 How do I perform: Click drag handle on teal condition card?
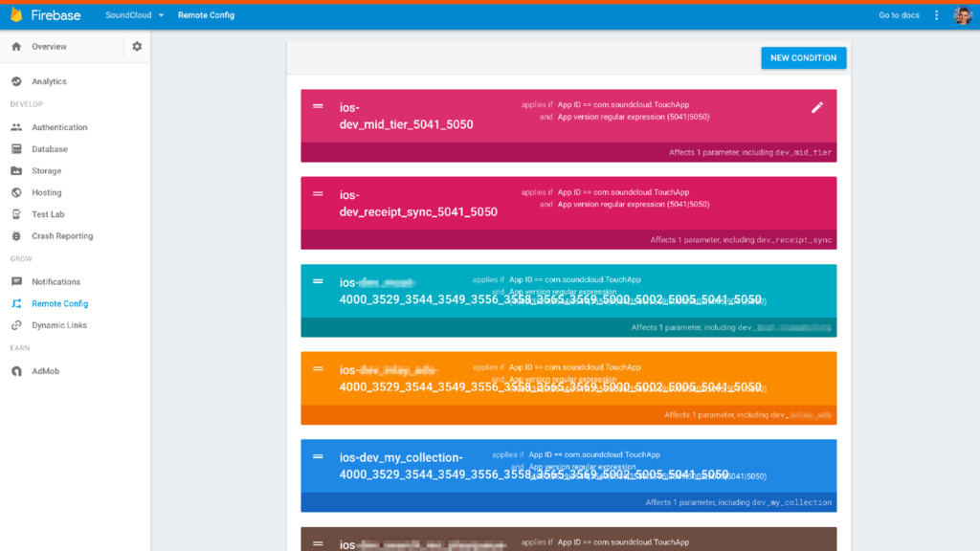[x=318, y=281]
